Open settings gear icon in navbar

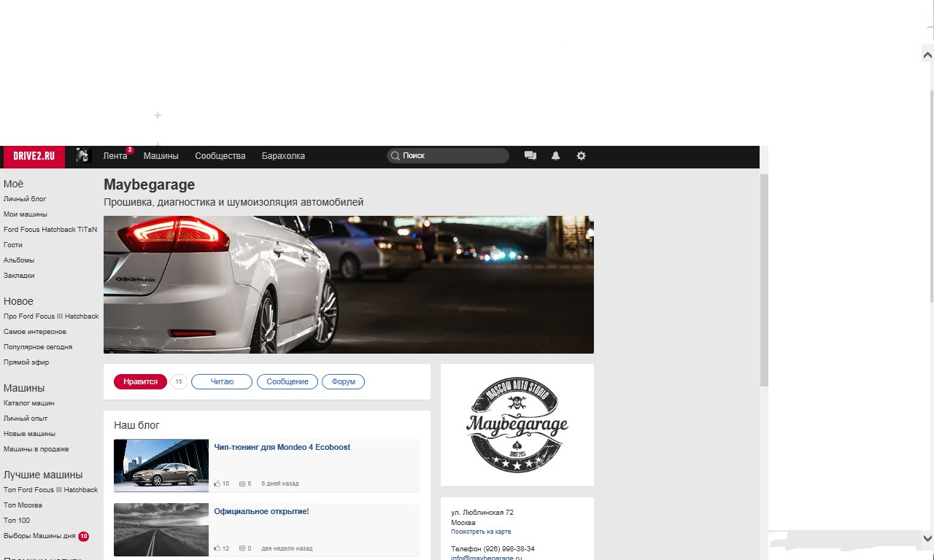click(x=581, y=156)
